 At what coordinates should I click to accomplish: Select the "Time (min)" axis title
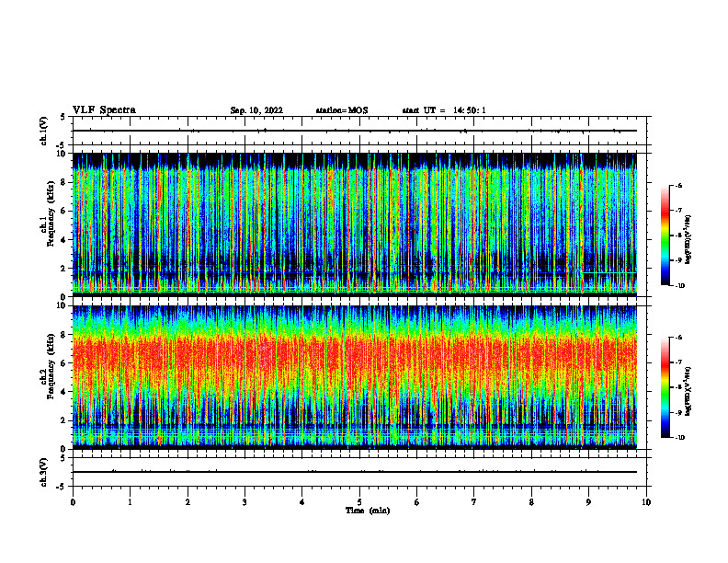(x=368, y=511)
